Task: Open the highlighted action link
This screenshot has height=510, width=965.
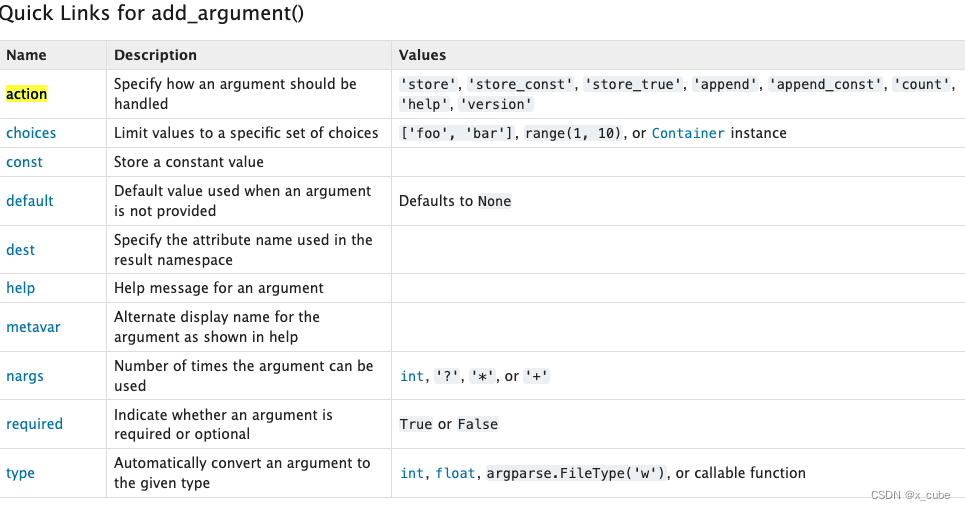Action: coord(27,94)
